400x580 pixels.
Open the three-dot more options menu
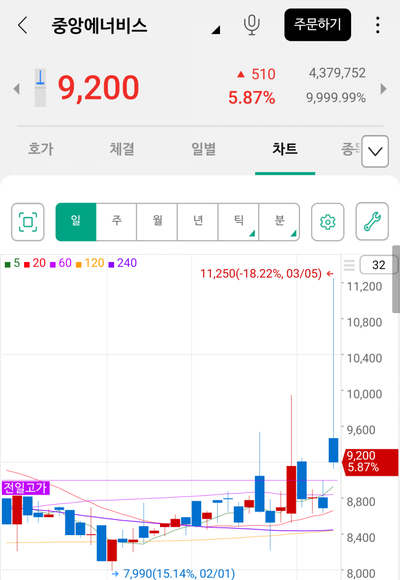[377, 25]
